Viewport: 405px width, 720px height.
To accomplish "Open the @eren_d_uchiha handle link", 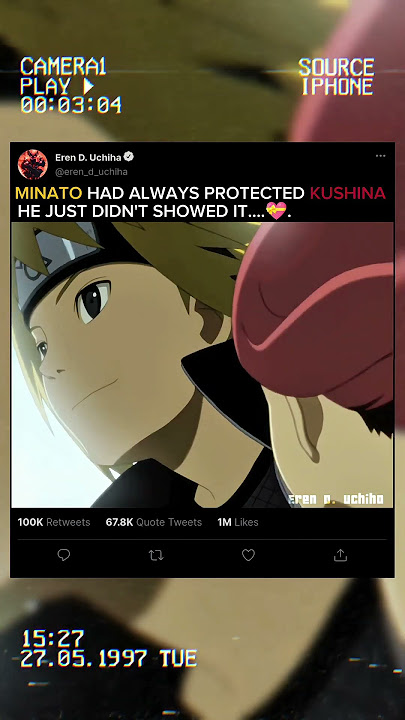I will coord(91,172).
